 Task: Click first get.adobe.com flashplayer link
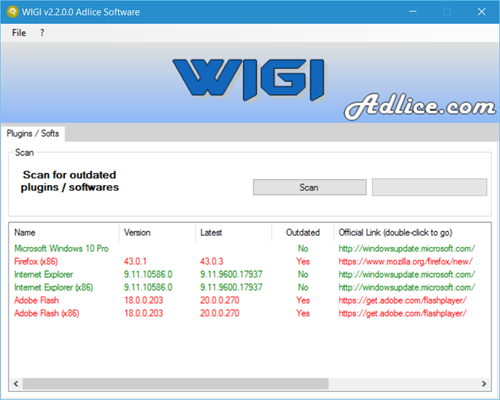pos(402,300)
